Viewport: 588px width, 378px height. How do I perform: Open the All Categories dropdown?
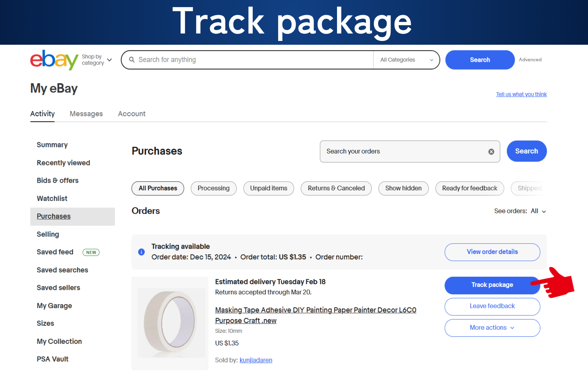[406, 60]
